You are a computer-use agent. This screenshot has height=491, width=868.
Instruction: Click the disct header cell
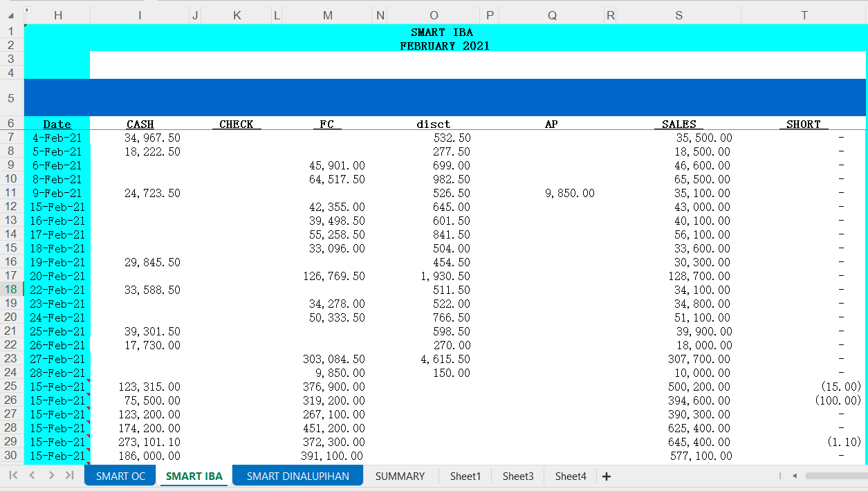point(434,124)
